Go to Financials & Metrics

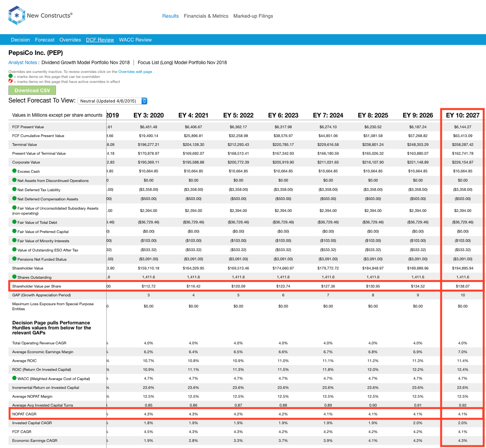click(x=206, y=16)
